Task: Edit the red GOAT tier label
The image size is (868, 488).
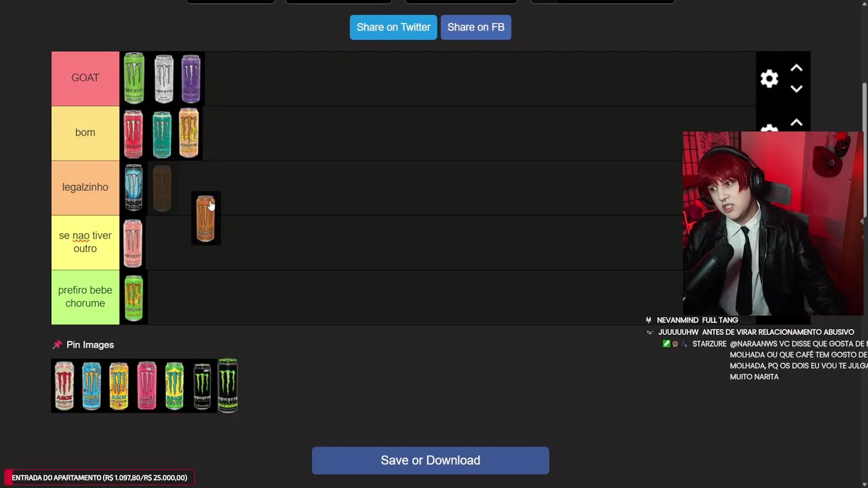Action: tap(85, 78)
